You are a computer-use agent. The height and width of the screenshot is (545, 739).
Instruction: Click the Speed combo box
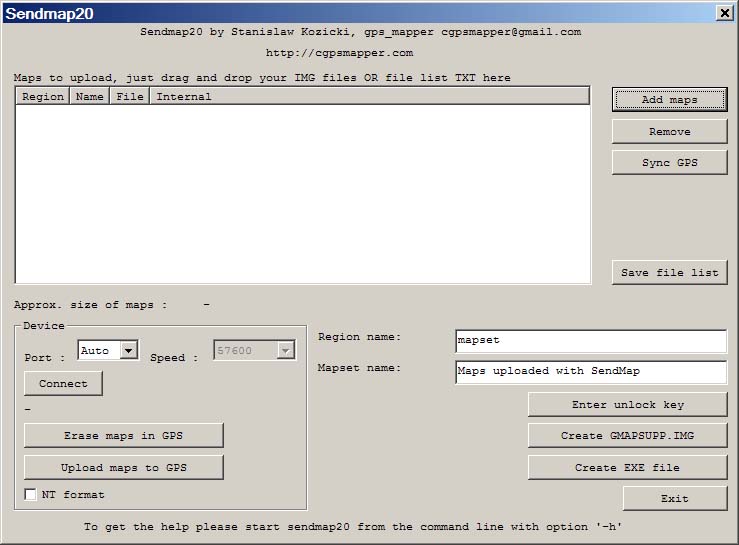pos(254,351)
